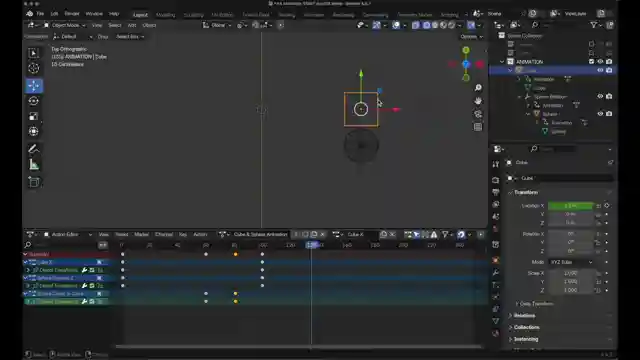Switch orthographic/perspective grid icon in viewport
640x360 pixels.
[x=478, y=127]
